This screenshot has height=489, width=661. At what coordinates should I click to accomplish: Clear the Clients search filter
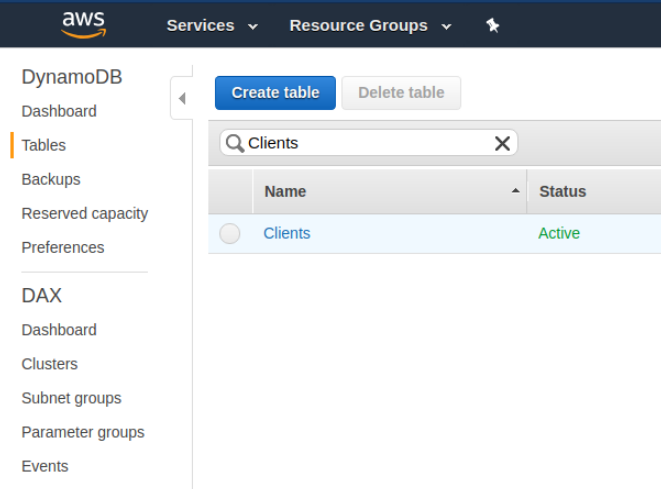pos(502,143)
